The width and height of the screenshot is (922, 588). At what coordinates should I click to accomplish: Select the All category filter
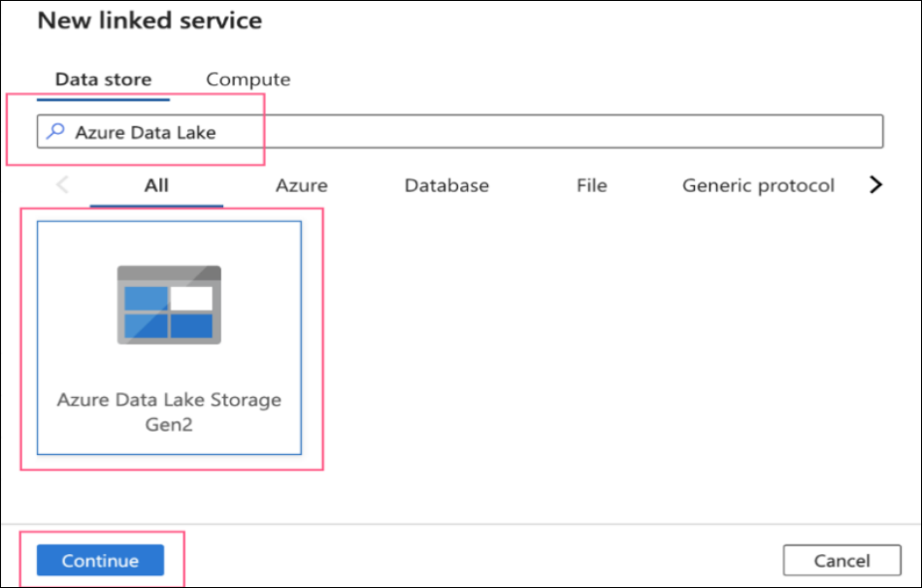tap(156, 185)
